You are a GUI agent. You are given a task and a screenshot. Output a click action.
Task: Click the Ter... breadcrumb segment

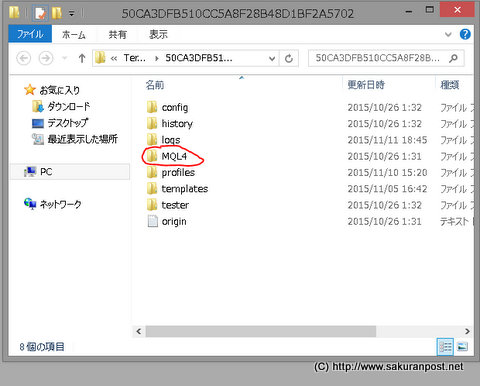134,58
